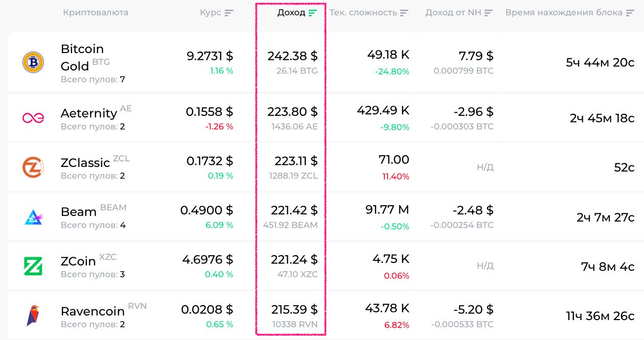Click Время нахождения блока header label
The height and width of the screenshot is (340, 644).
click(x=564, y=13)
